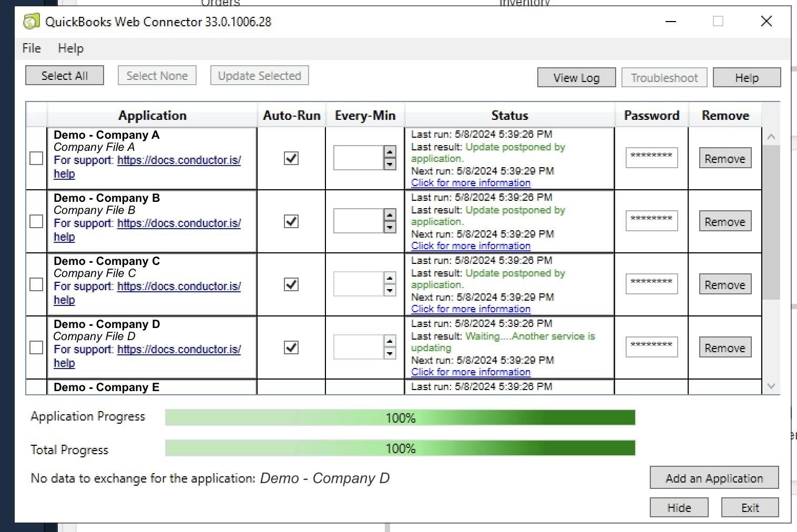
Task: Click the Application column header
Action: (x=152, y=115)
